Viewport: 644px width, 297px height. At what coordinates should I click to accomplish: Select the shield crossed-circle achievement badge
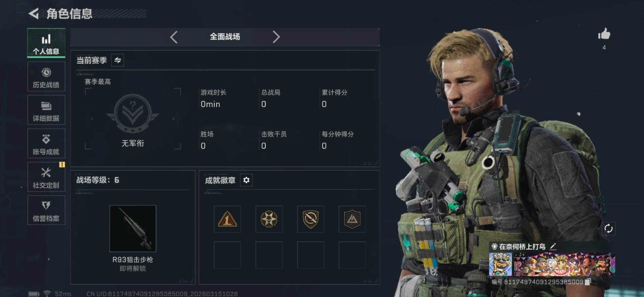311,219
